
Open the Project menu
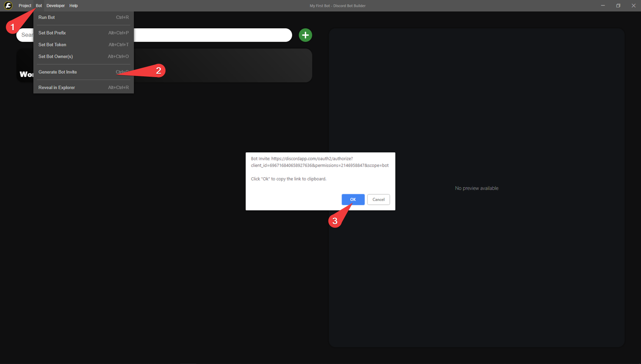coord(25,6)
